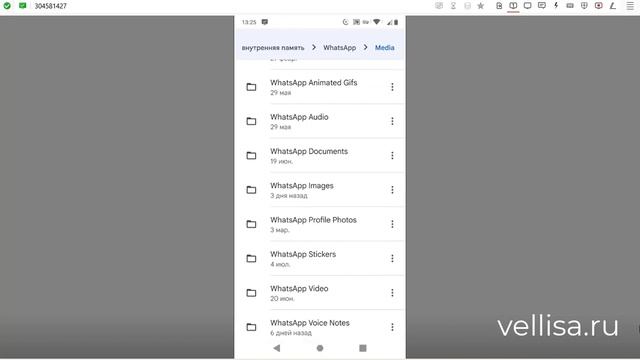The height and width of the screenshot is (360, 640).
Task: Open the WhatsApp Voice Notes folder icon
Action: click(251, 327)
